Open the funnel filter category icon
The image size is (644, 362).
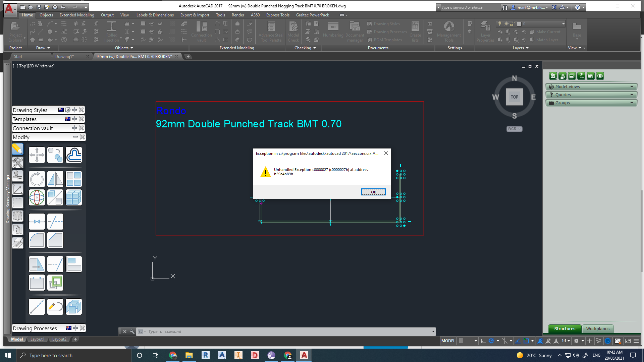[18, 216]
